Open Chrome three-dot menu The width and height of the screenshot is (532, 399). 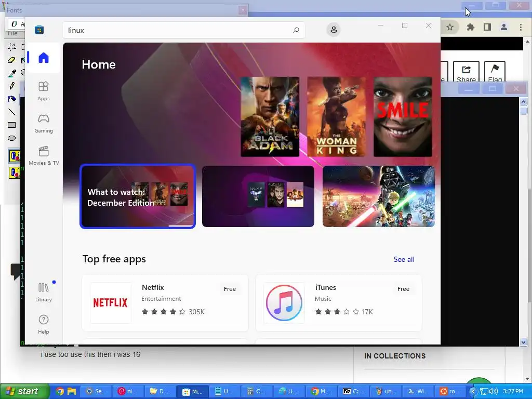pos(521,27)
